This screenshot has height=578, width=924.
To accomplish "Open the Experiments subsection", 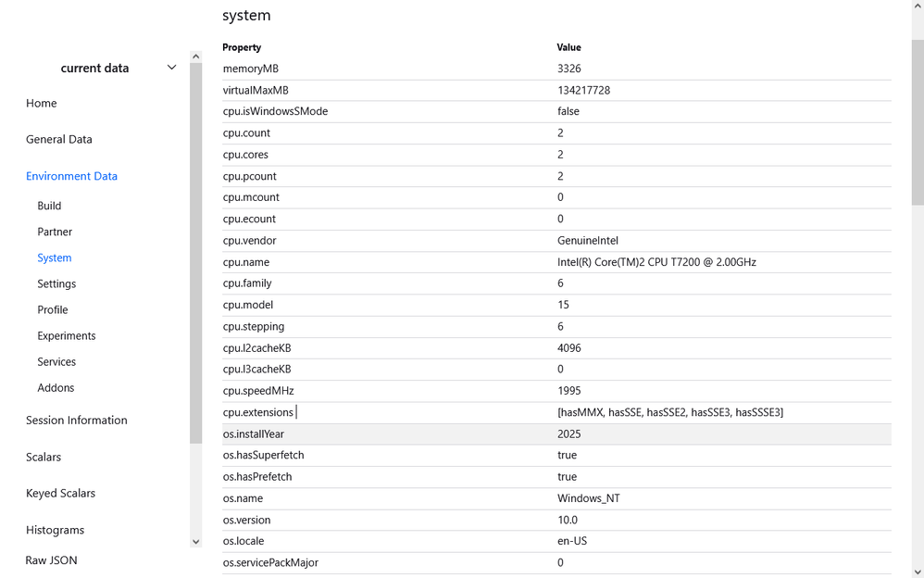I will pos(67,335).
